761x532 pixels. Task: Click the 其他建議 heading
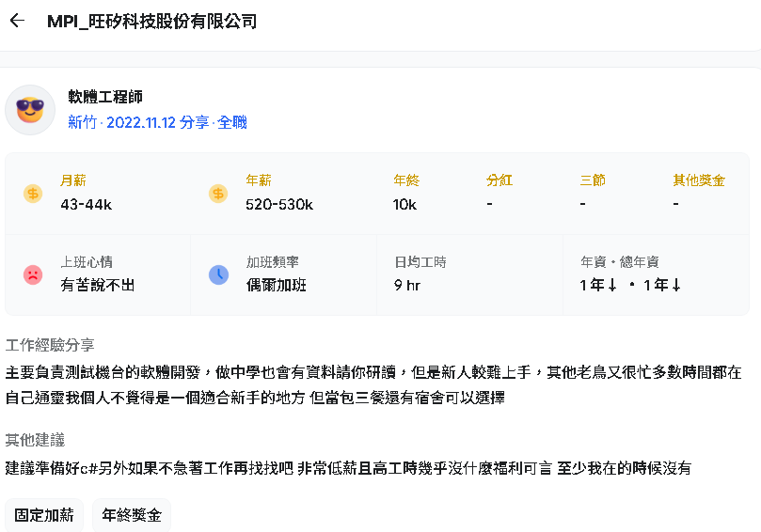point(35,440)
